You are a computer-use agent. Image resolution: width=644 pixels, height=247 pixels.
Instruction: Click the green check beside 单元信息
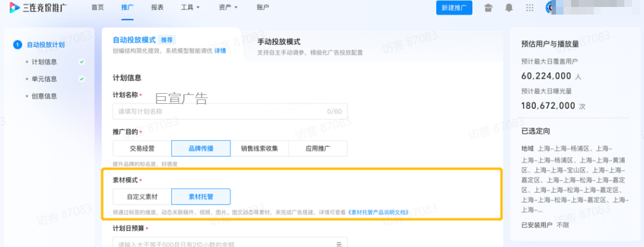point(82,79)
